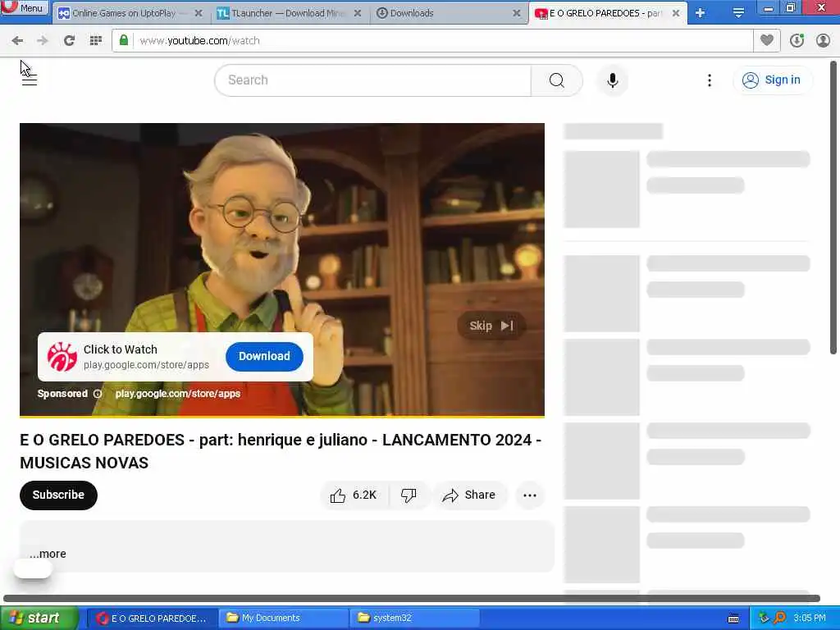Screen dimensions: 840x630
Task: Open Sponsored info circle icon
Action: pyautogui.click(x=98, y=394)
